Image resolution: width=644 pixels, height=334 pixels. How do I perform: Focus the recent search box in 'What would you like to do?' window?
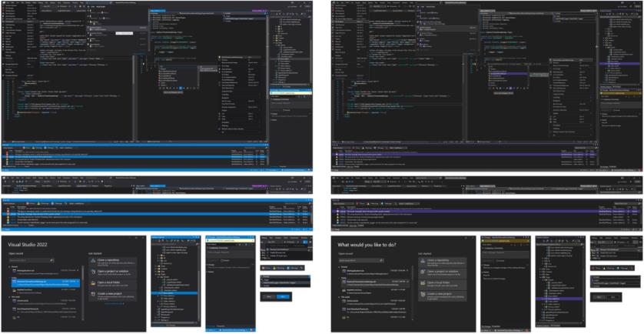coord(361,260)
